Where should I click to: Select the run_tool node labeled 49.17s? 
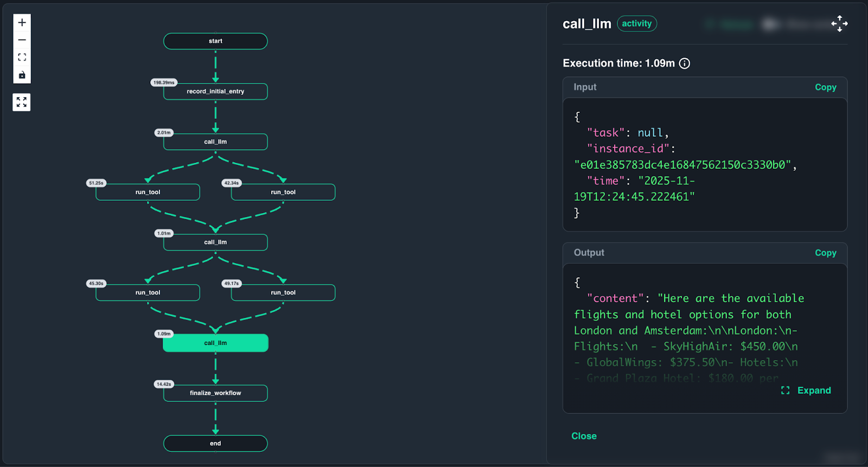coord(283,293)
